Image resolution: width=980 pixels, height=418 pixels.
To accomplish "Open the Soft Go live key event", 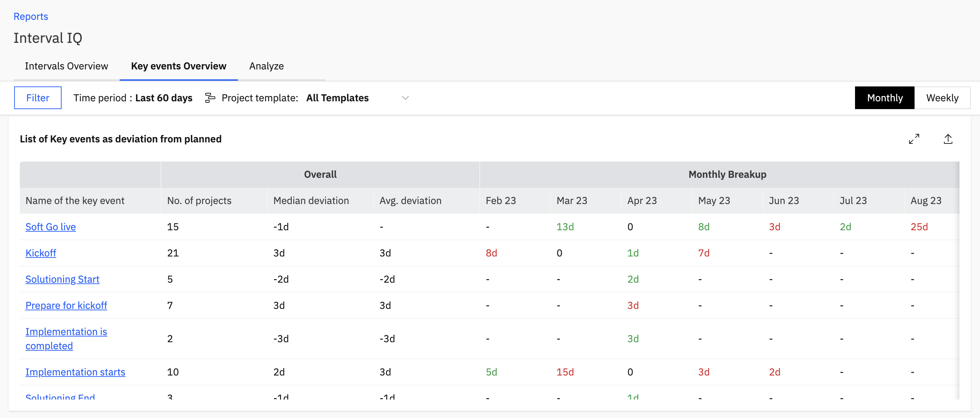I will (51, 226).
